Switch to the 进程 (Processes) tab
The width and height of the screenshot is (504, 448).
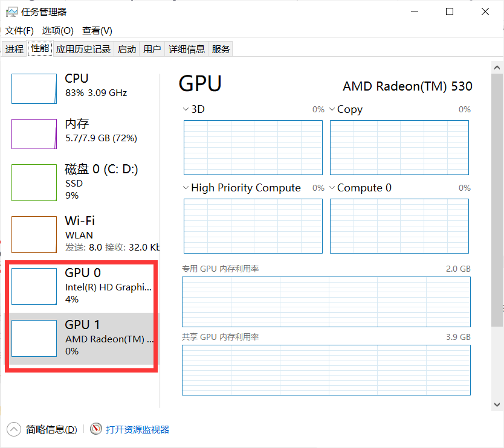point(14,48)
